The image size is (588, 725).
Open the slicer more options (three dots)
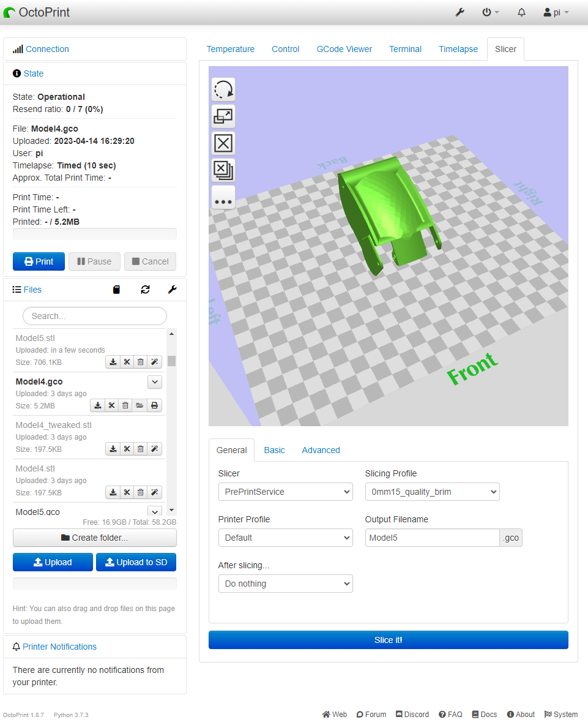[223, 197]
